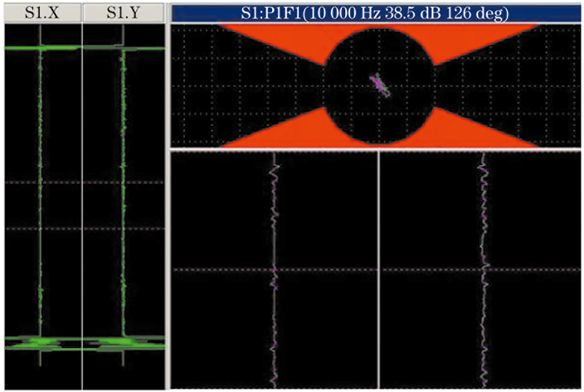Click the S1.Y channel header

[124, 12]
